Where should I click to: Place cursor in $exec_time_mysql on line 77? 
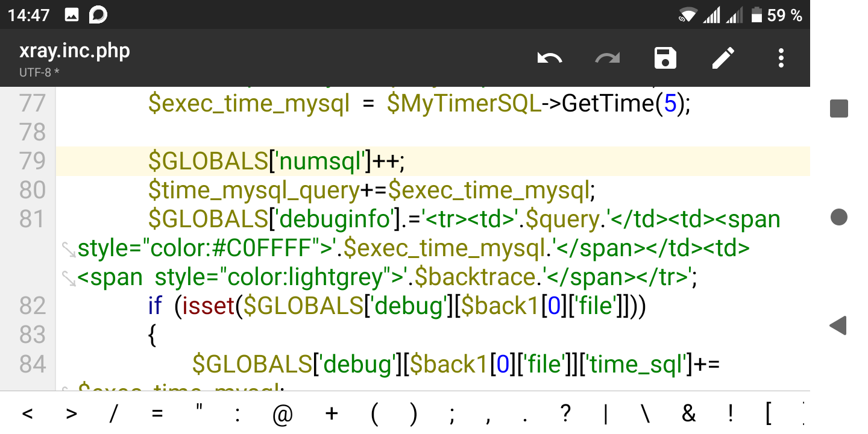[249, 104]
